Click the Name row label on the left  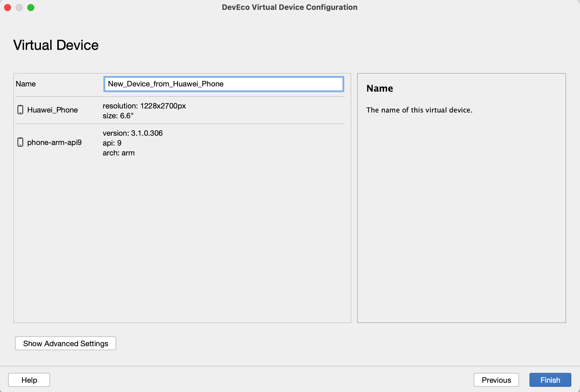[x=26, y=84]
